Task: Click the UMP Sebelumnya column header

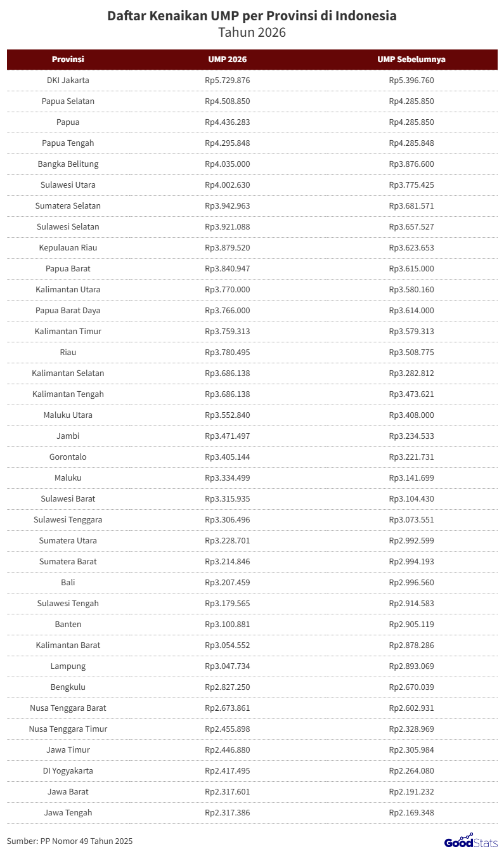Action: (411, 60)
